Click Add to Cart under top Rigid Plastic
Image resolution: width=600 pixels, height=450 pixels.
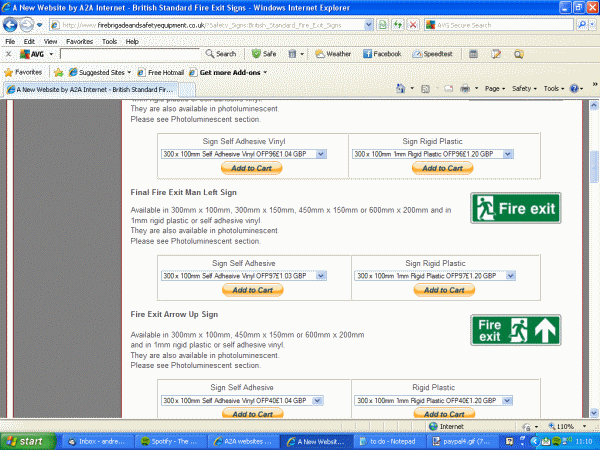click(x=441, y=168)
